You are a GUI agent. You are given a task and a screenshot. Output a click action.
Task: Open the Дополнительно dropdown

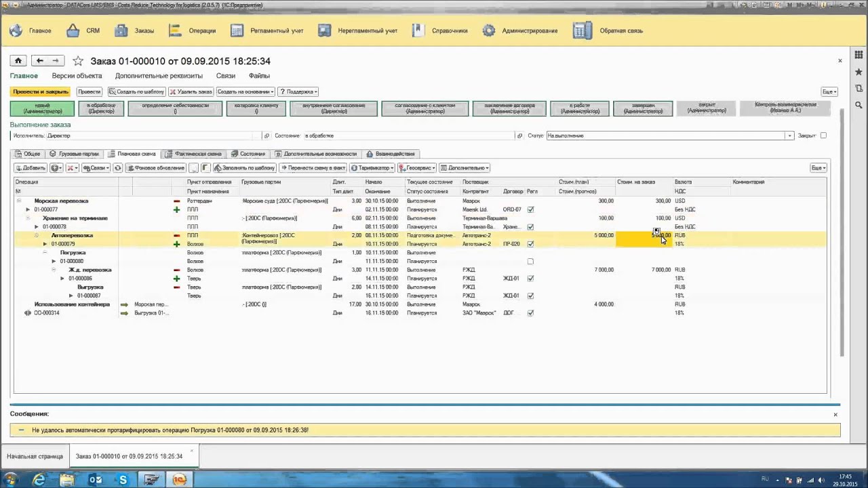tap(465, 167)
